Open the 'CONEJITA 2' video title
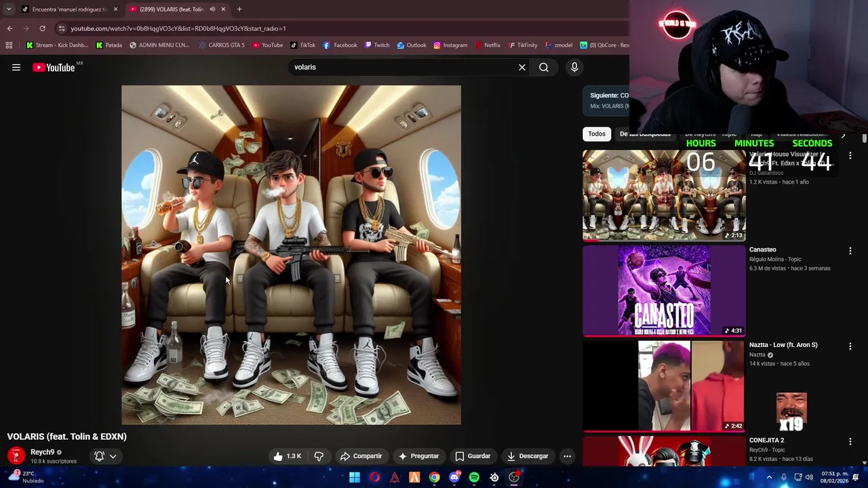868x488 pixels. coord(766,441)
